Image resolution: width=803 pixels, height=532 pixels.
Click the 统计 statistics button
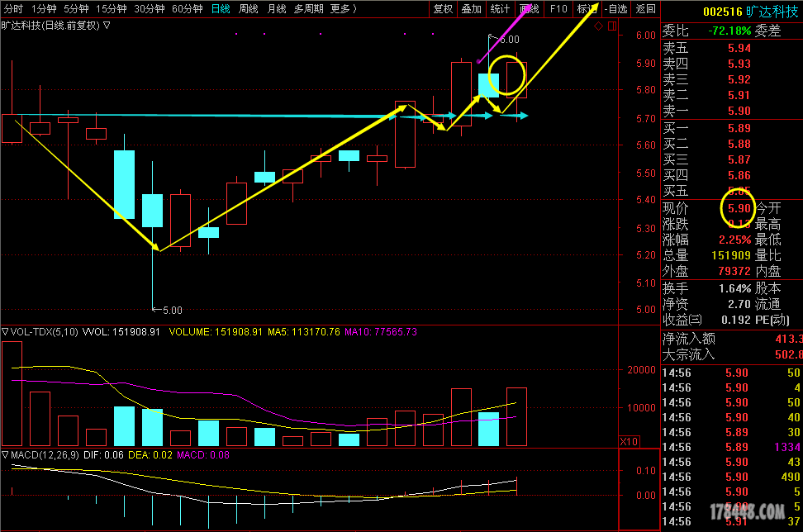(x=500, y=9)
